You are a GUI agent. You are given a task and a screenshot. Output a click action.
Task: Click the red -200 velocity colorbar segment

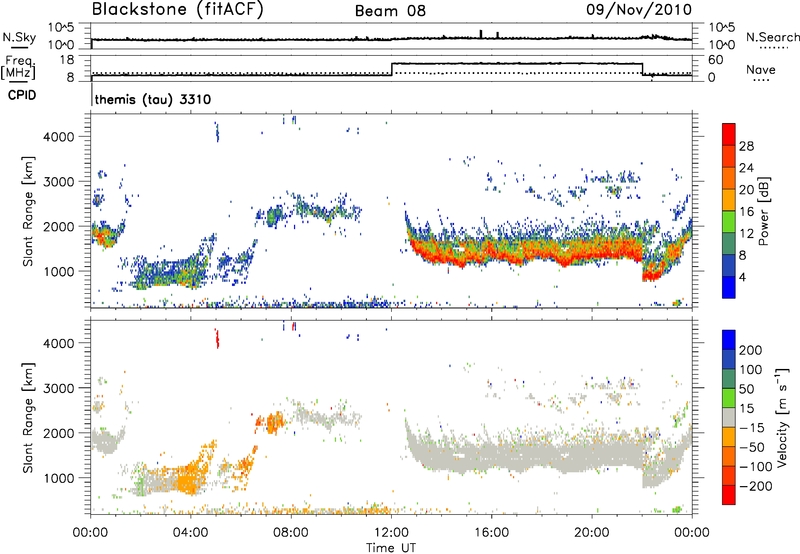click(x=729, y=495)
